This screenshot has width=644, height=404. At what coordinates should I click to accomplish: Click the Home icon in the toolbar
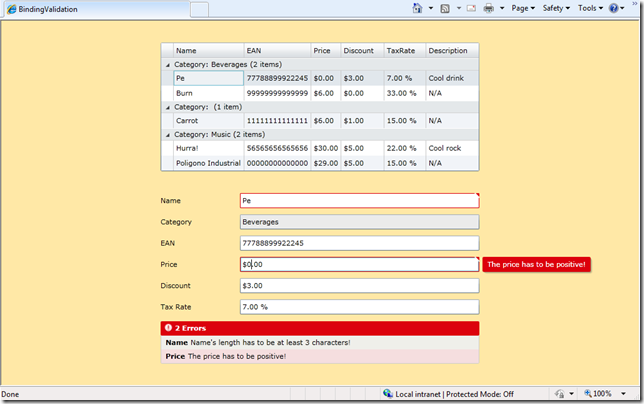418,8
